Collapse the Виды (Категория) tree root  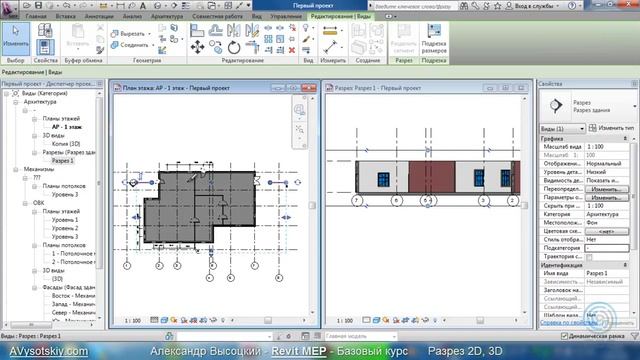(6, 93)
